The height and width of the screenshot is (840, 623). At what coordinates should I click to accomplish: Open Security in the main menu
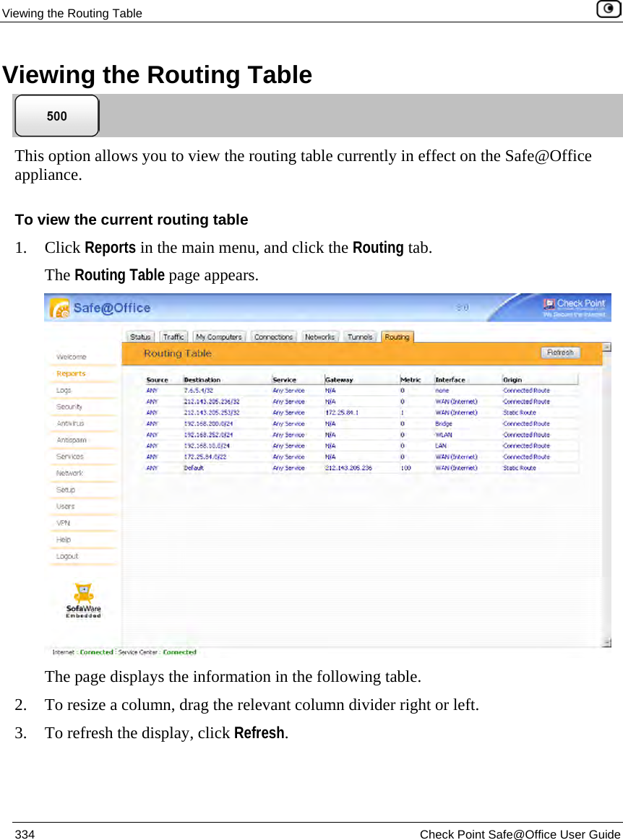pos(69,407)
